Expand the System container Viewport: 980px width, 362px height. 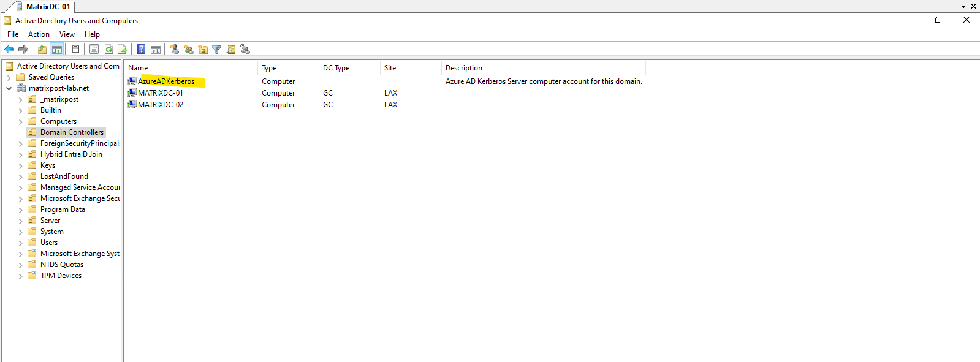click(x=20, y=232)
